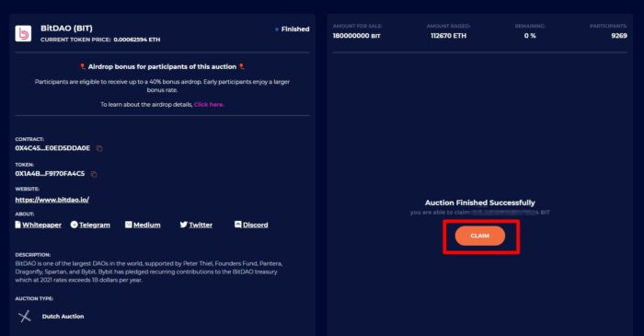The width and height of the screenshot is (644, 336).
Task: Select the token address 0X1A4B...F9170FA4C5
Action: [50, 173]
